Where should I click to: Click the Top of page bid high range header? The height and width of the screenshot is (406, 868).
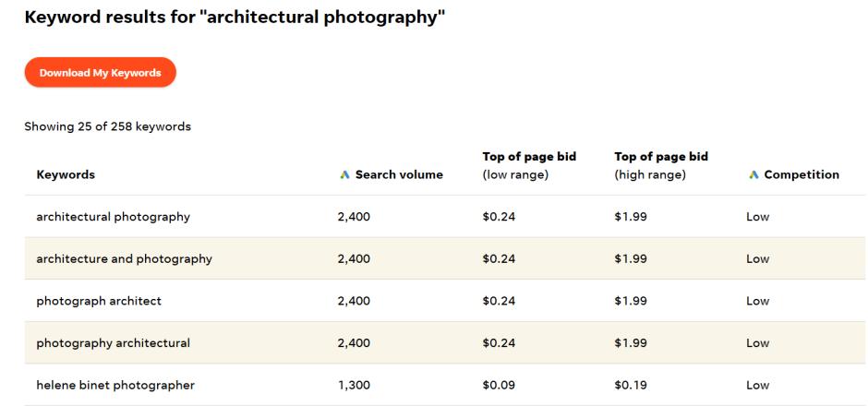[x=661, y=166]
